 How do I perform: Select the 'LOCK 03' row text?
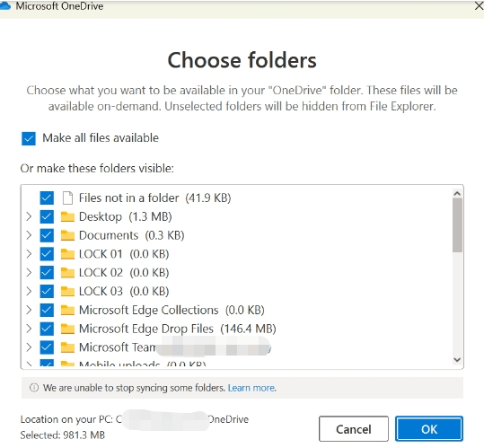click(124, 291)
